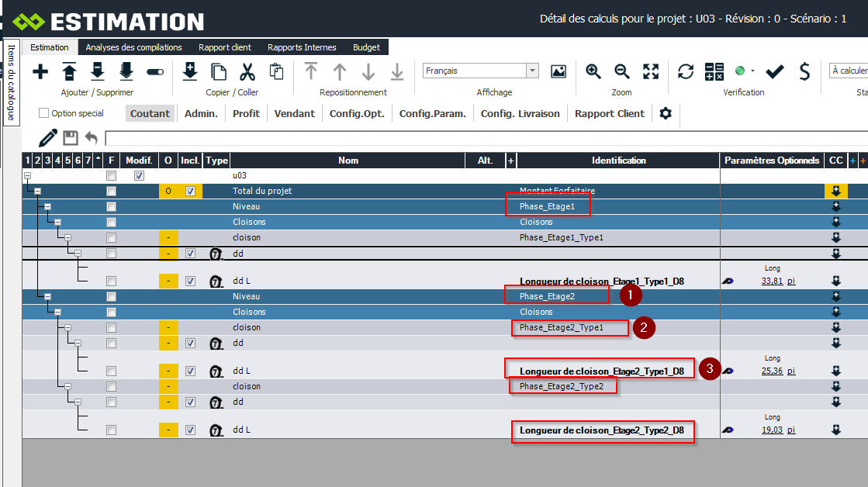
Task: Uncheck the Modif. checkbox on u03 row
Action: (139, 175)
